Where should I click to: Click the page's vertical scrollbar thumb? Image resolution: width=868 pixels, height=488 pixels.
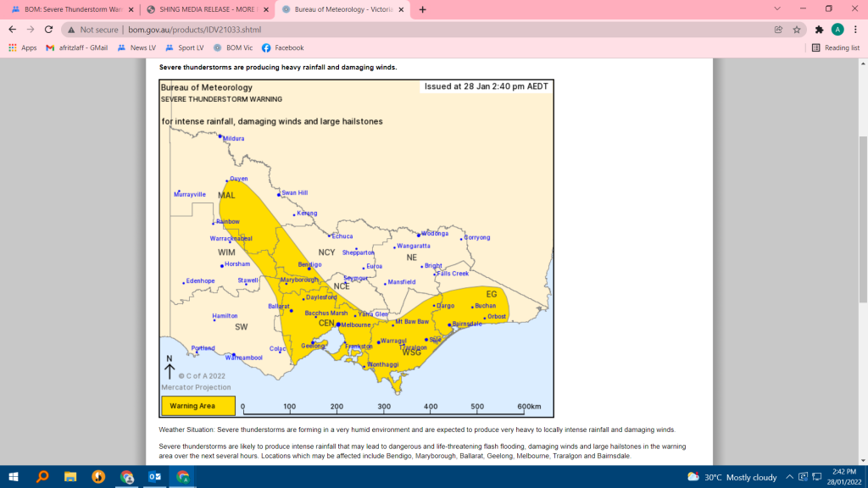coord(863,219)
